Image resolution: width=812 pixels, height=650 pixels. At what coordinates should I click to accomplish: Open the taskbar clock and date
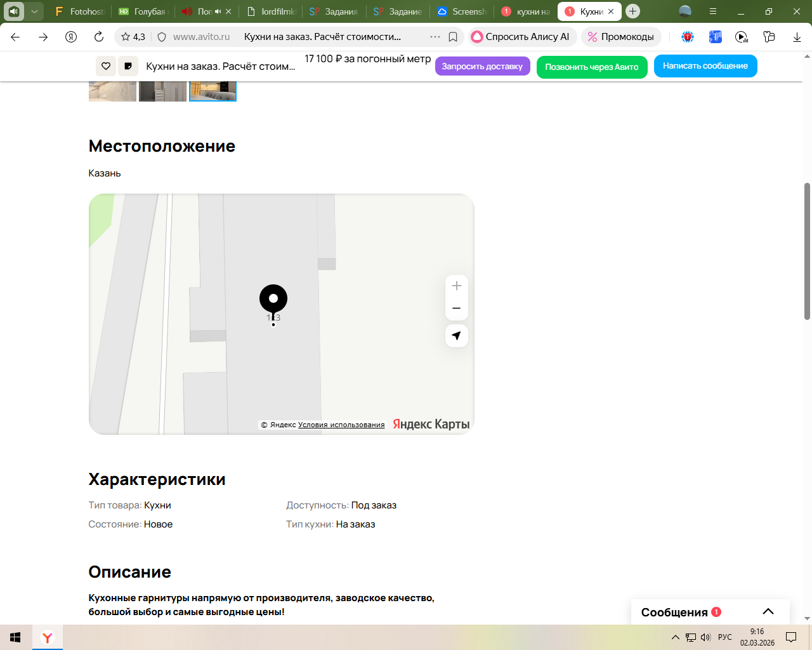757,637
